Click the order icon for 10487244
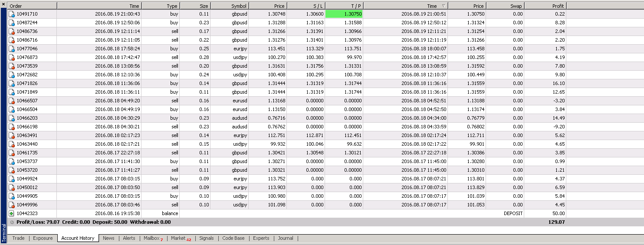The width and height of the screenshot is (644, 245). pos(12,23)
